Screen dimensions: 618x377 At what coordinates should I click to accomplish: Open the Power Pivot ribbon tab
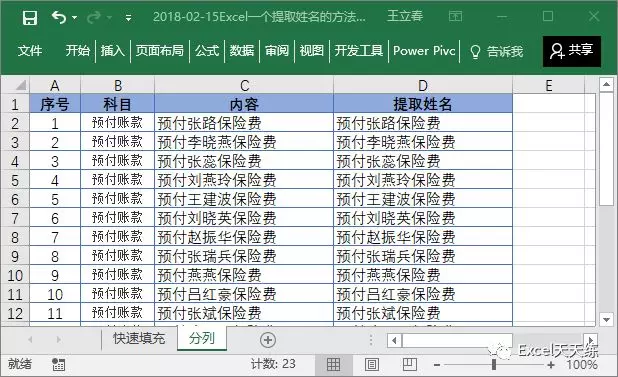click(424, 51)
